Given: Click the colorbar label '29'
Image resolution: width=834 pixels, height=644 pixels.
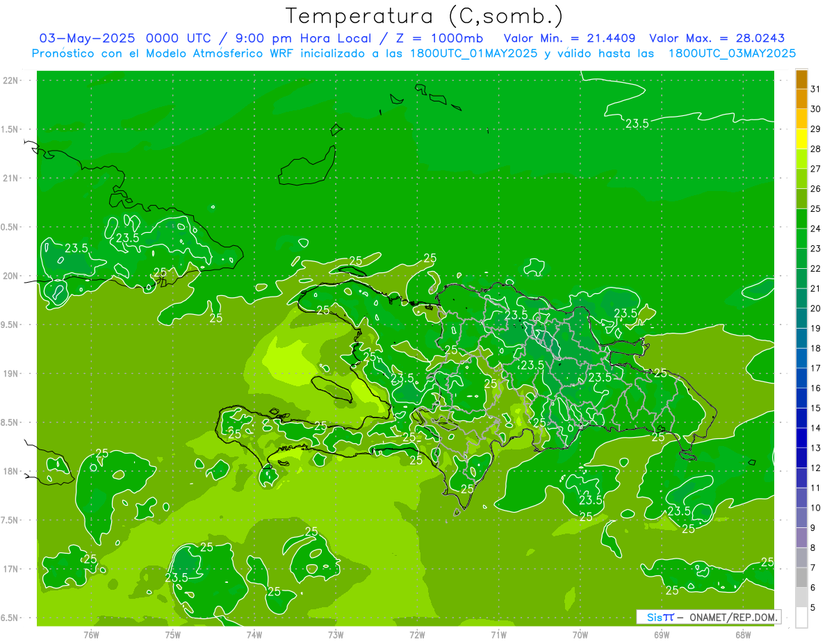Looking at the screenshot, I should [x=816, y=129].
